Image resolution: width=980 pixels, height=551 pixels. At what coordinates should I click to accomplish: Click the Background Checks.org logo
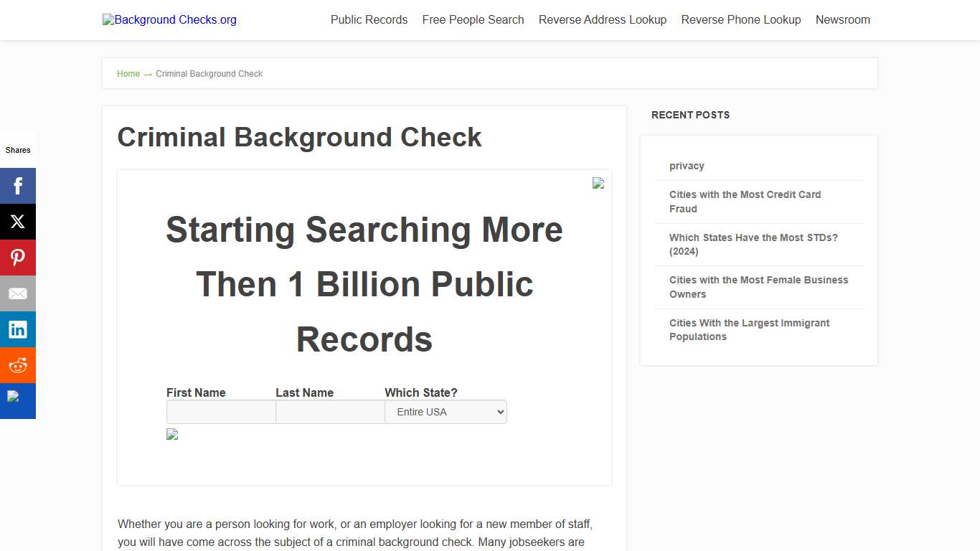click(x=169, y=19)
